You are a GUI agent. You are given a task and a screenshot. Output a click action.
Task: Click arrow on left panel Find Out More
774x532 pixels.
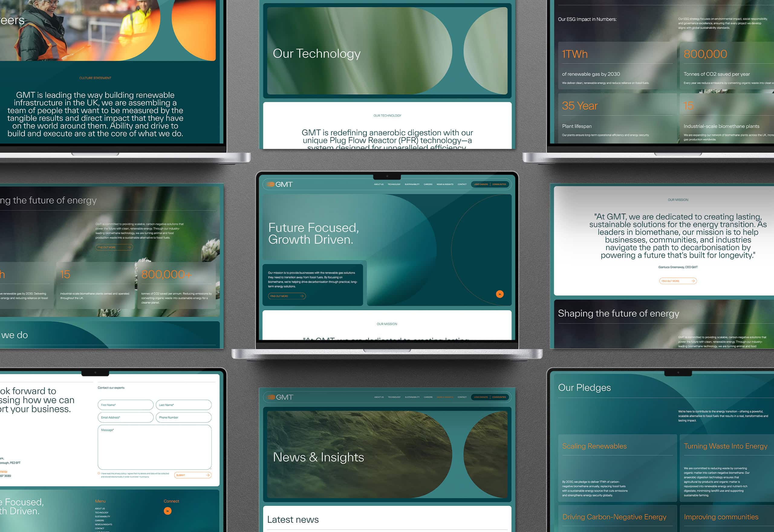coord(129,247)
